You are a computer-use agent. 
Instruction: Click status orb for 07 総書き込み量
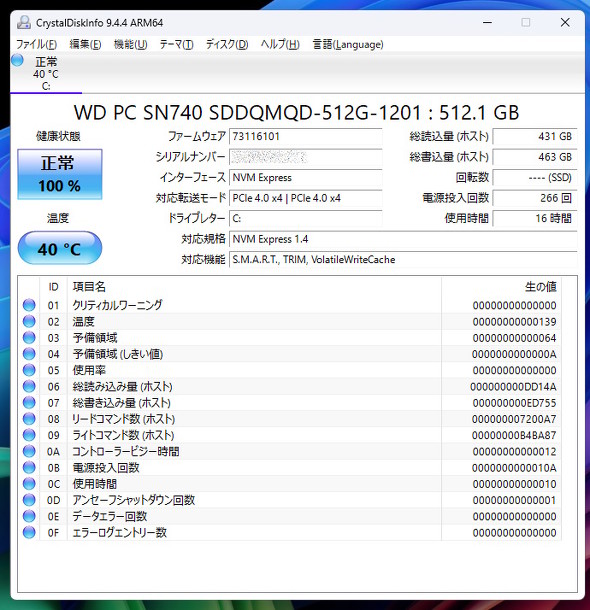[29, 403]
